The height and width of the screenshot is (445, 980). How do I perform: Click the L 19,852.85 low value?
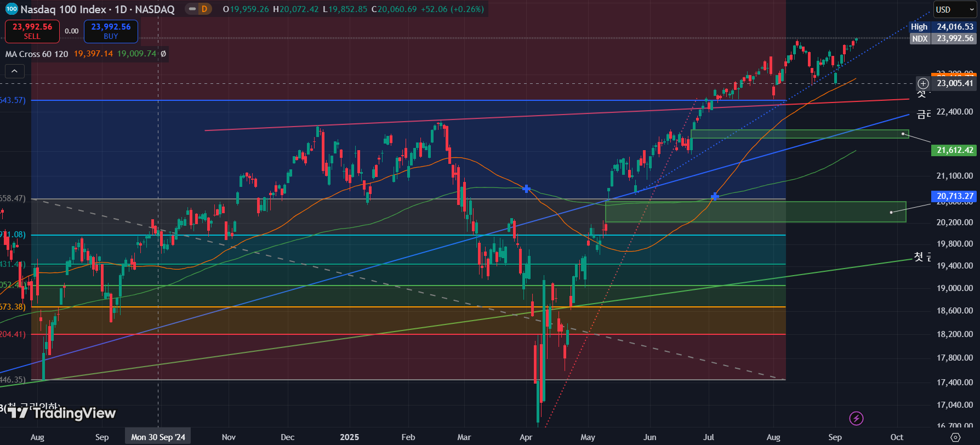(x=345, y=9)
